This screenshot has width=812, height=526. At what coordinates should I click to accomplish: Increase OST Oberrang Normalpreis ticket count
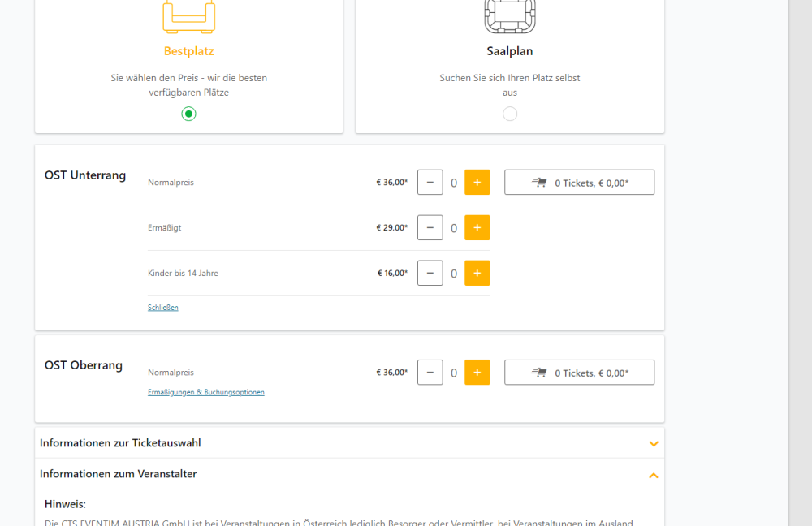coord(477,373)
